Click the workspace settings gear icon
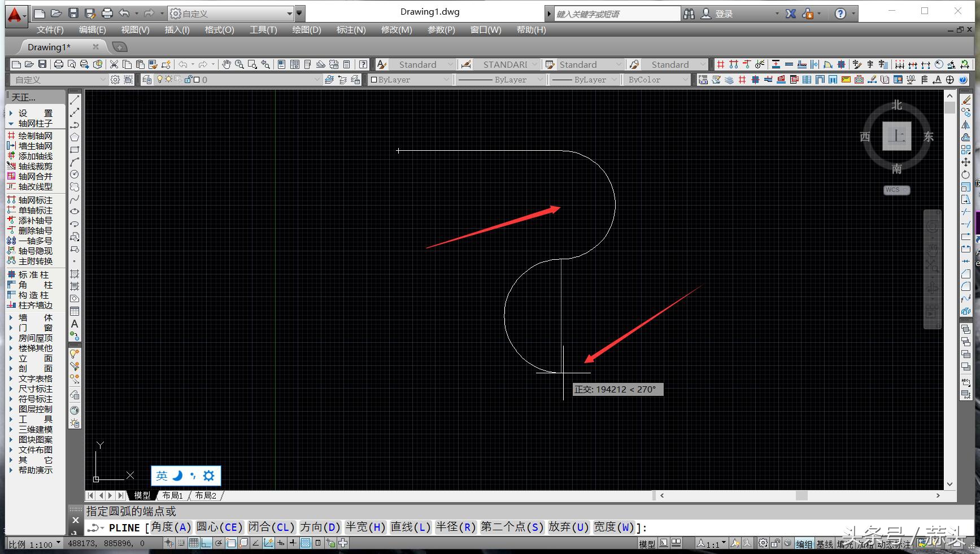This screenshot has width=980, height=554. [115, 80]
